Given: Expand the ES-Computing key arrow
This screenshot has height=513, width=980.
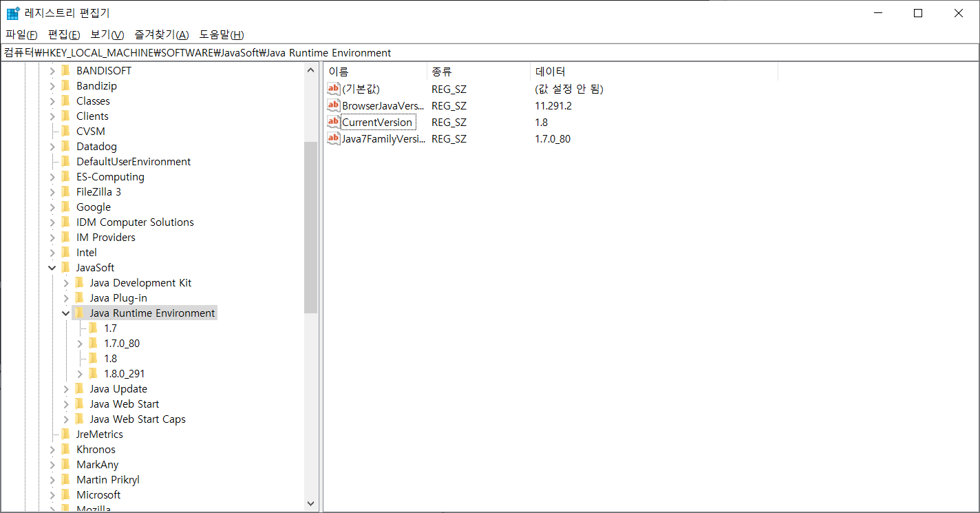Looking at the screenshot, I should (52, 176).
